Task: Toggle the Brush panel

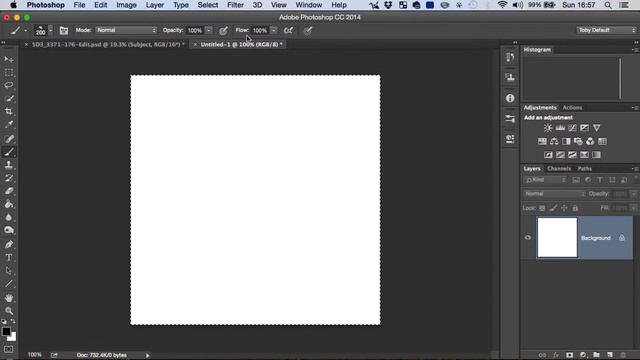Action: [x=64, y=31]
